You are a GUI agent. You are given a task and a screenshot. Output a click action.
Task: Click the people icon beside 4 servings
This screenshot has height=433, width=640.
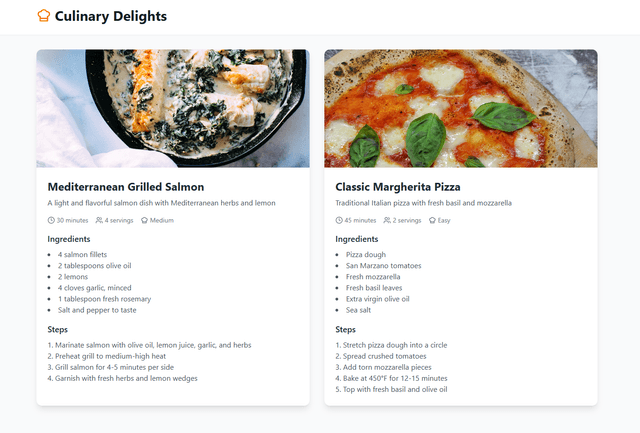point(99,220)
